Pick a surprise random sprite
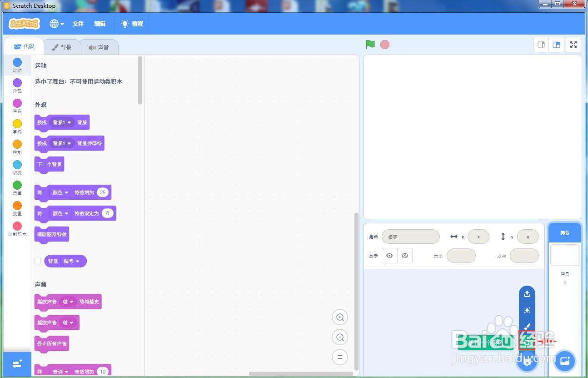This screenshot has width=588, height=378. click(x=527, y=310)
